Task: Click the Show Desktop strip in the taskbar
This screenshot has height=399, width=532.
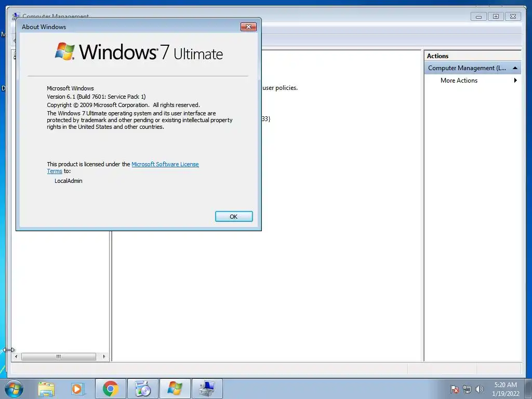Action: [x=528, y=389]
